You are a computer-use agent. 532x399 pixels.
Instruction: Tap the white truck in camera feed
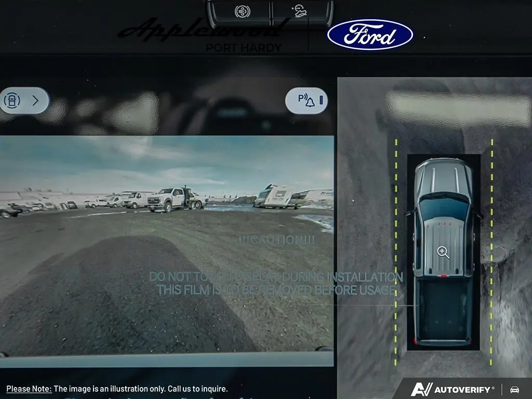(167, 199)
